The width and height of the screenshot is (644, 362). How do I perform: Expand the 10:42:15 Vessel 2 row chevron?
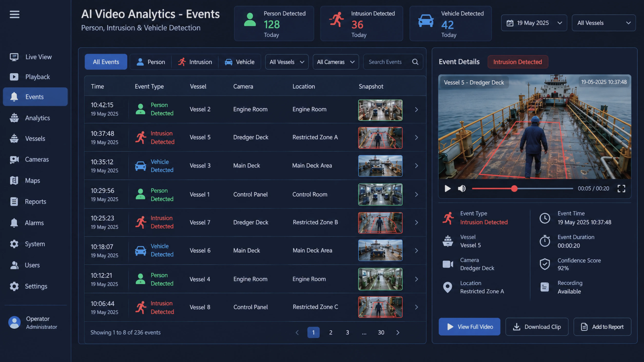417,110
